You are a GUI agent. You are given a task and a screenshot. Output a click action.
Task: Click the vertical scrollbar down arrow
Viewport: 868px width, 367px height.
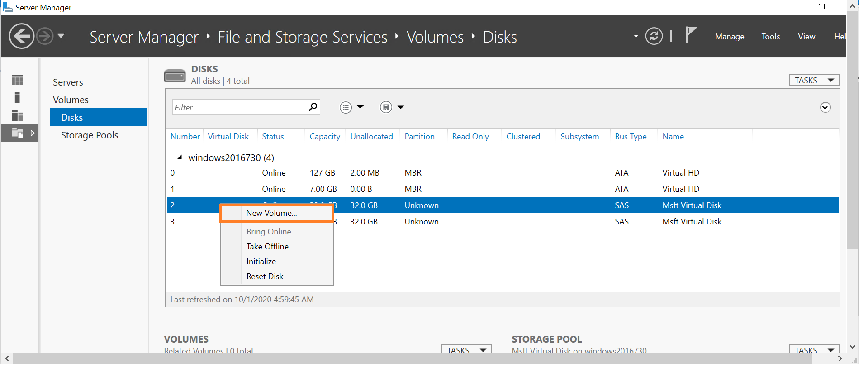852,347
